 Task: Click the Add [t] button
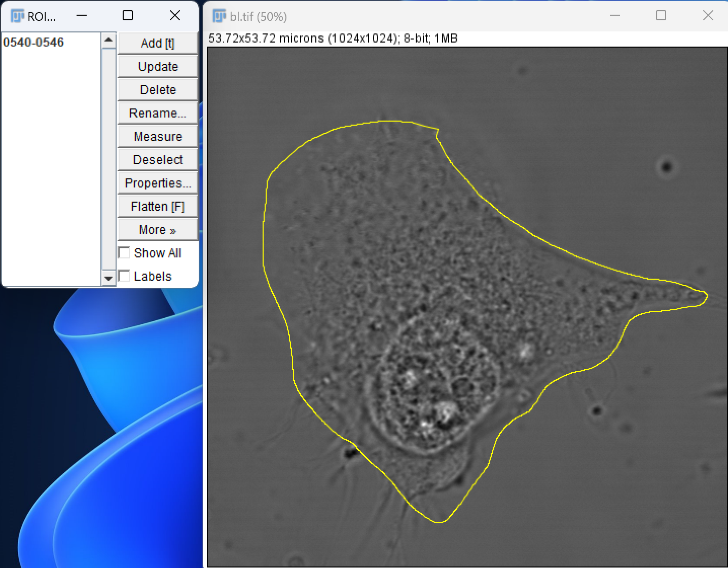[158, 43]
